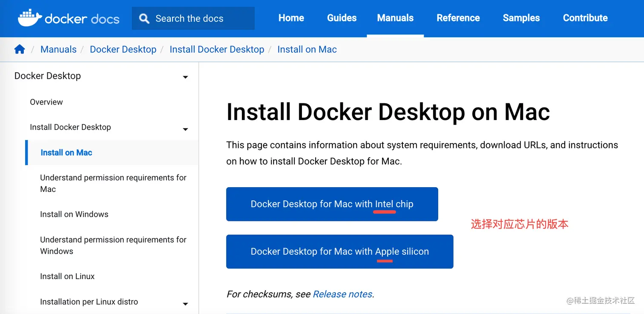Go to home via breadcrumb house icon
The width and height of the screenshot is (644, 314).
[x=20, y=49]
